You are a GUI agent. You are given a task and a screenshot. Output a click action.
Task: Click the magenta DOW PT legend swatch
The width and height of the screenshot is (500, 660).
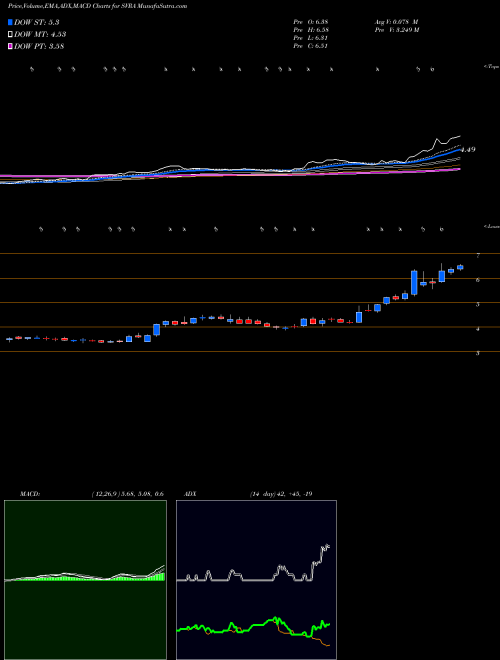pyautogui.click(x=11, y=46)
